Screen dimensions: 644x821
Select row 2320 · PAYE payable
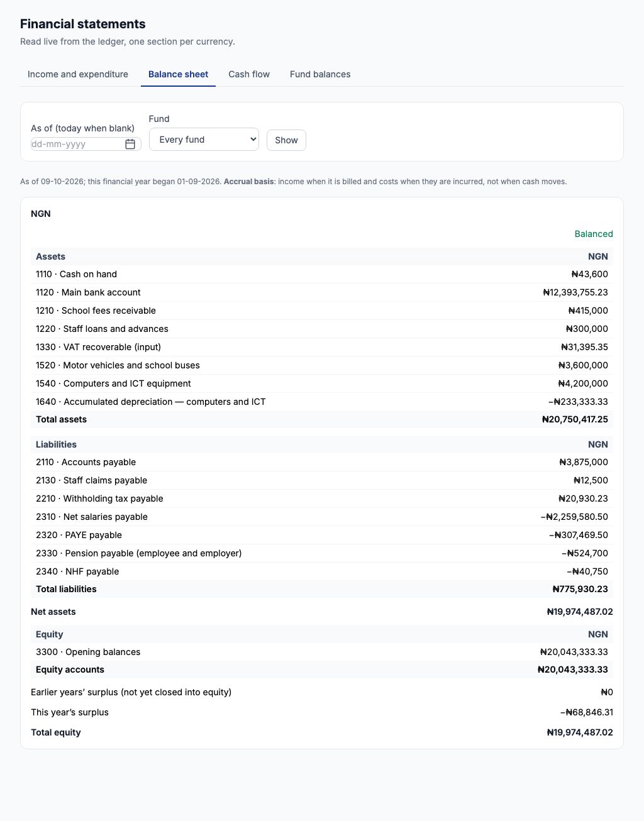(x=322, y=535)
